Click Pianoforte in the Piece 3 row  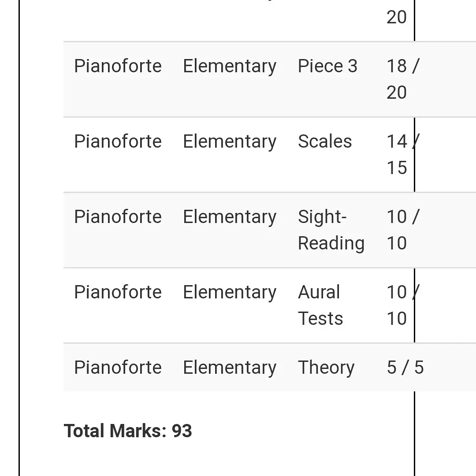click(118, 67)
